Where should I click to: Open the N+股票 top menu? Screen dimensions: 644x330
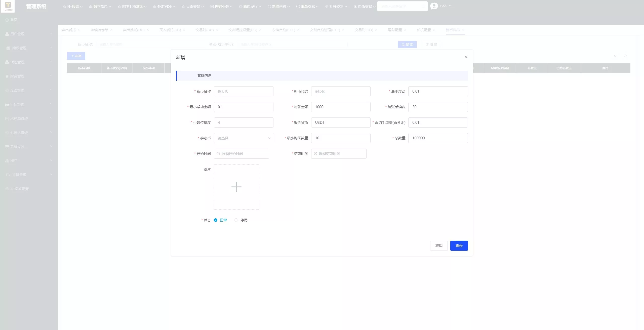point(73,7)
